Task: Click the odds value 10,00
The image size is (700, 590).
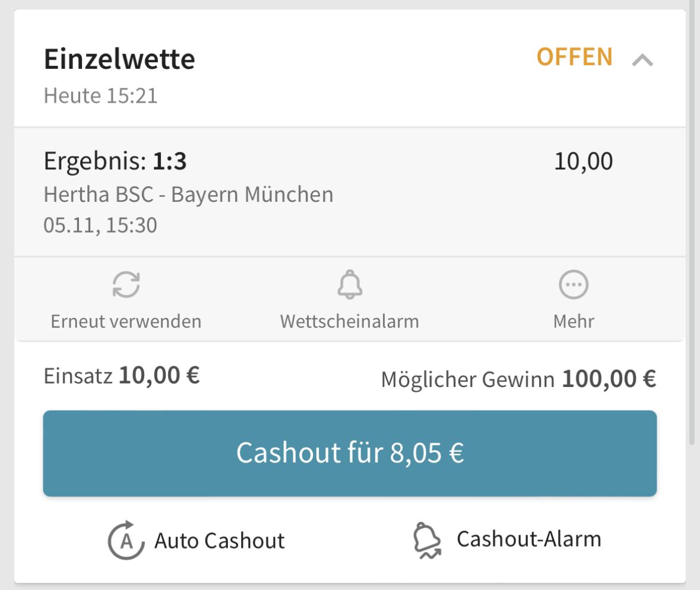Action: [x=584, y=161]
